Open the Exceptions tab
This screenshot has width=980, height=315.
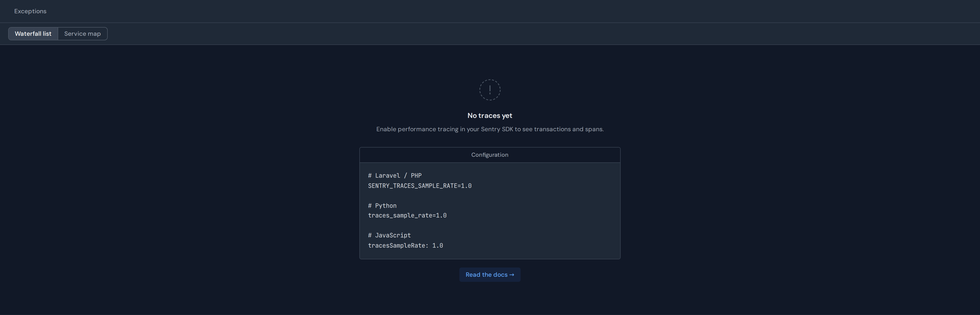30,11
